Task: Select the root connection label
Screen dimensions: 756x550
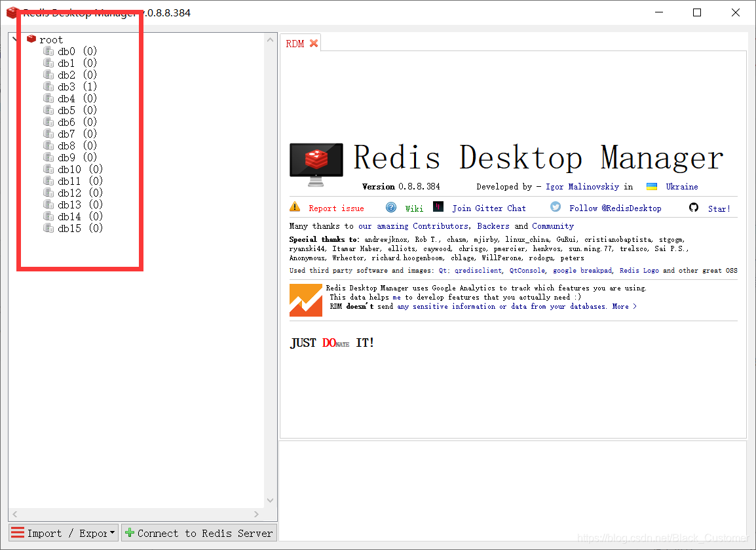Action: point(51,39)
